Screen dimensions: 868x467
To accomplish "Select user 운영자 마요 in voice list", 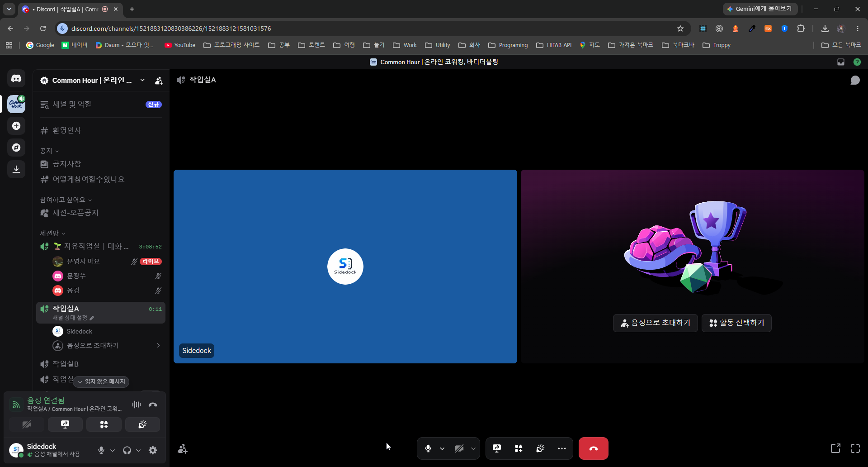I will [107, 262].
